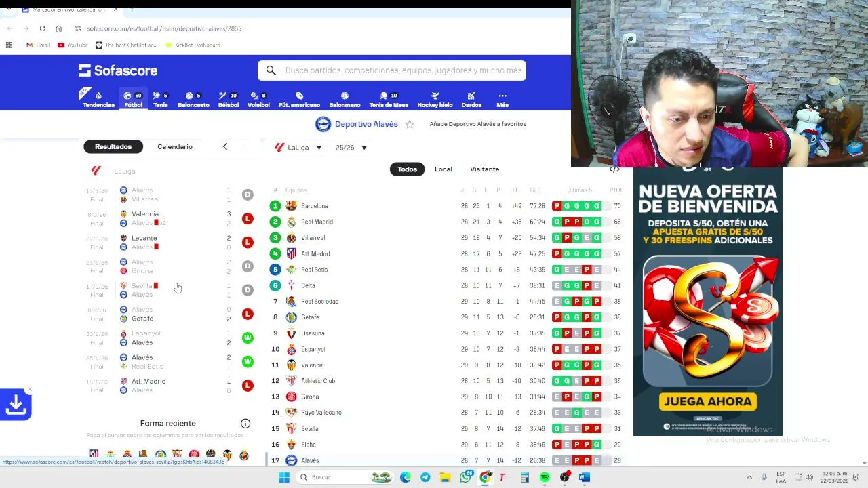Open the Windows Start menu
Screen dimensions: 868x488
tap(284, 477)
